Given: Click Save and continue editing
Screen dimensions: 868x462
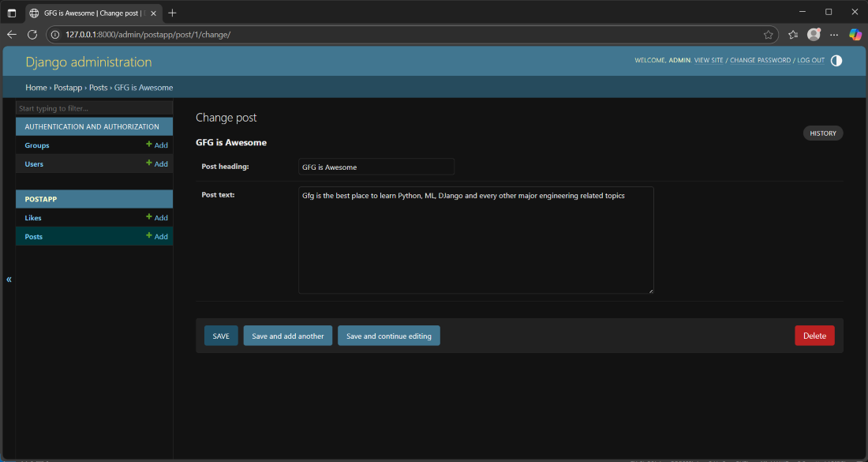Looking at the screenshot, I should tap(389, 336).
